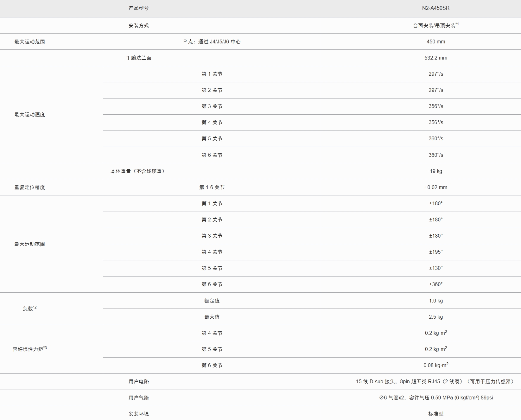Select the ∅6 气管x2 air pressure text
Viewport: 521px width, 420px height.
[436, 397]
